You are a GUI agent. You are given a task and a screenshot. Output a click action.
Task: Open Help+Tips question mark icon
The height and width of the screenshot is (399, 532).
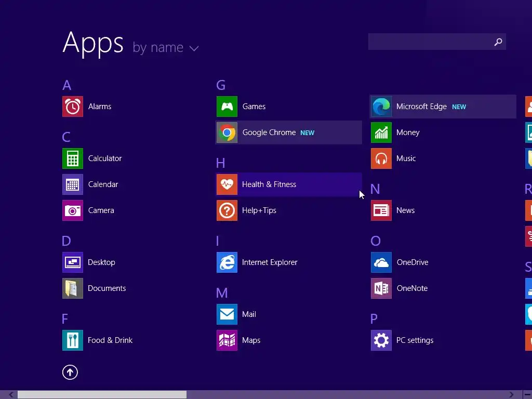(x=227, y=210)
